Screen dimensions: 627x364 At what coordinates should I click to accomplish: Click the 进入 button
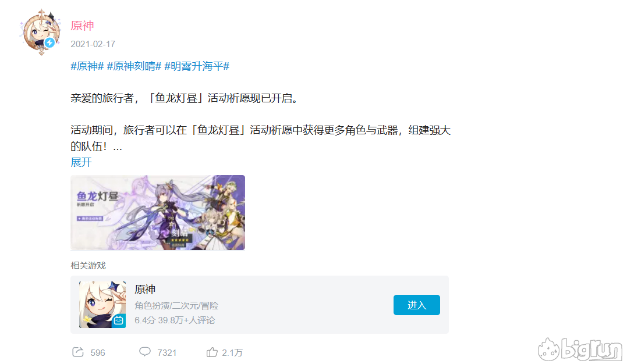click(x=417, y=305)
